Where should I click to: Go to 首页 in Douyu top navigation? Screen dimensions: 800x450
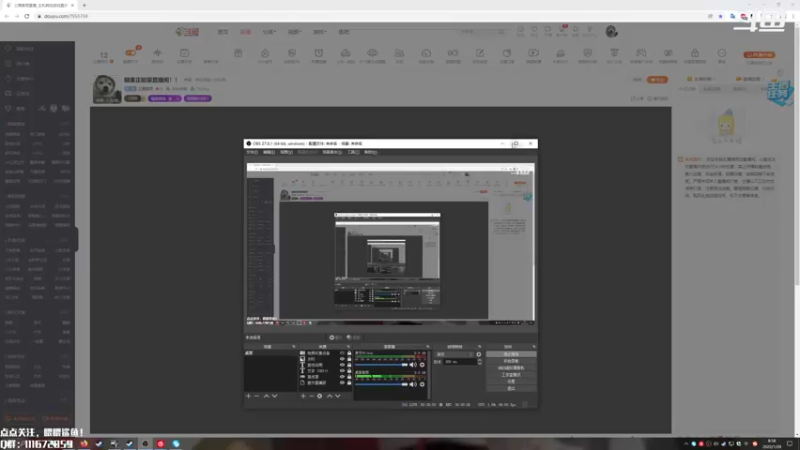click(223, 32)
